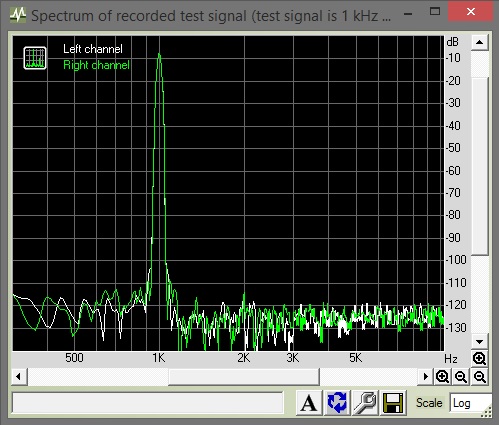
Task: Save graph with the floppy disk icon
Action: [393, 403]
